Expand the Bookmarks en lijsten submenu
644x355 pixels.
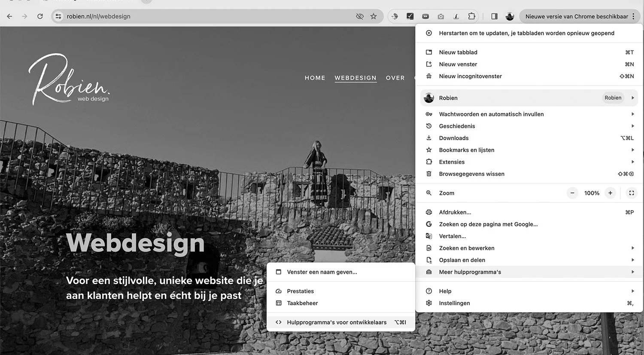coord(632,150)
